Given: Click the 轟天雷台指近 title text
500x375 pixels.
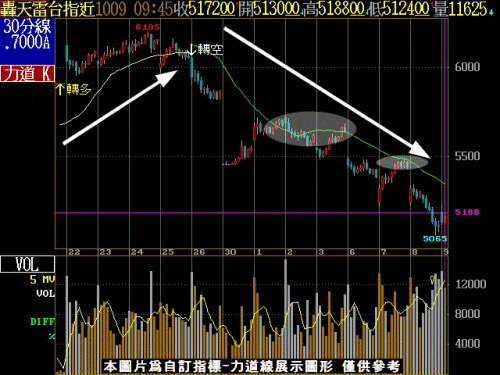Looking at the screenshot, I should tap(48, 9).
